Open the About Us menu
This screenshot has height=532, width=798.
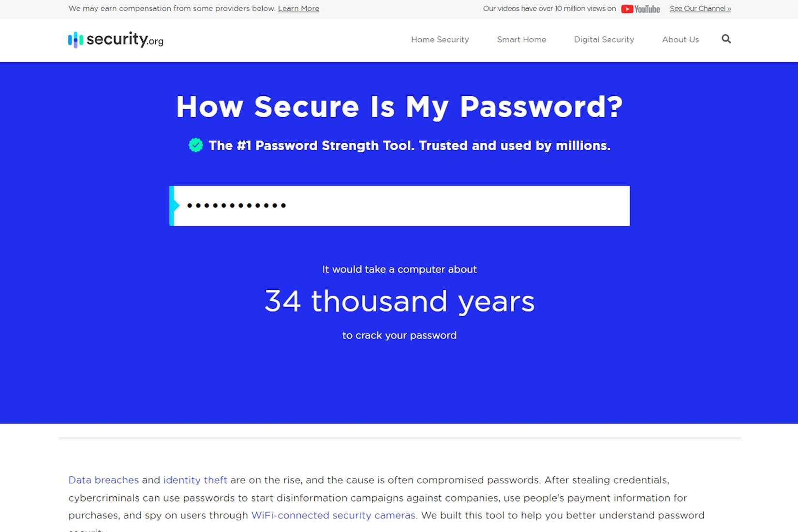(x=680, y=40)
